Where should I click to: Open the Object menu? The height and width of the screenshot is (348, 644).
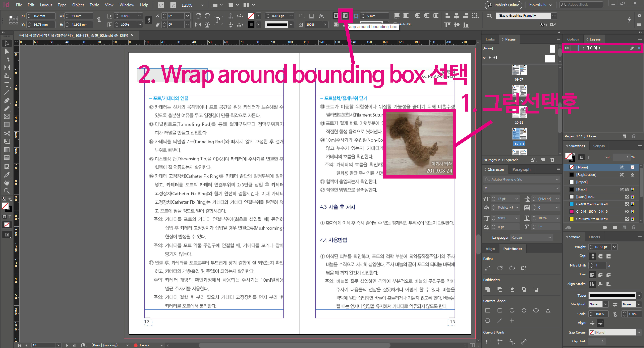(x=78, y=5)
